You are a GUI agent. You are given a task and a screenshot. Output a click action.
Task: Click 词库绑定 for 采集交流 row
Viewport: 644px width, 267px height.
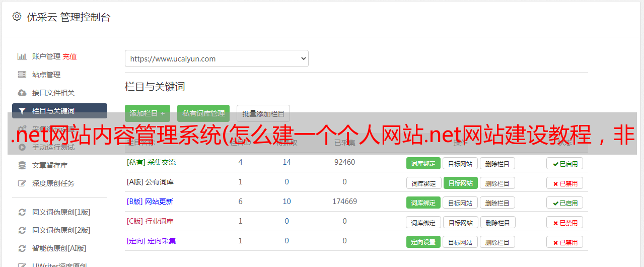(x=423, y=163)
